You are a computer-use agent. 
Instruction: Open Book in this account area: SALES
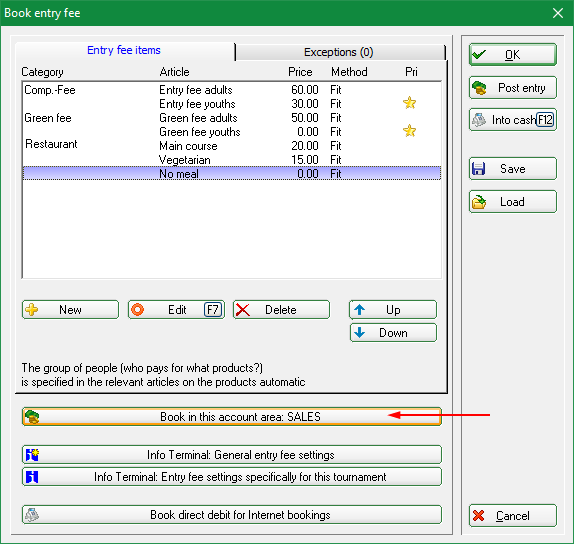(x=232, y=417)
